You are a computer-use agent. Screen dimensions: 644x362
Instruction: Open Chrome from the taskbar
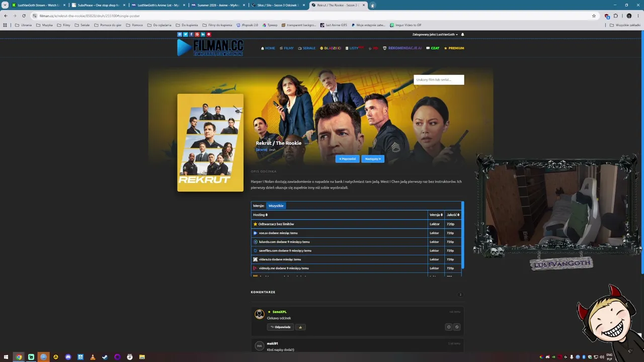point(19,357)
